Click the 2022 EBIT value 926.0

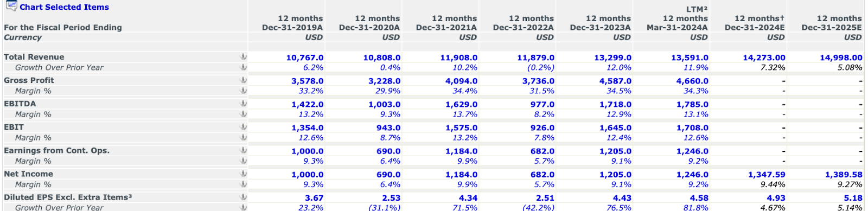click(542, 127)
